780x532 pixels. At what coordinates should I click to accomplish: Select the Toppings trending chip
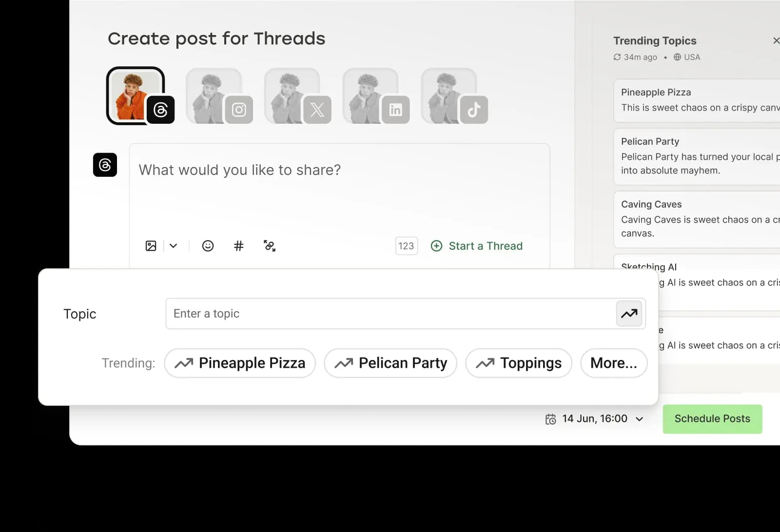[518, 363]
